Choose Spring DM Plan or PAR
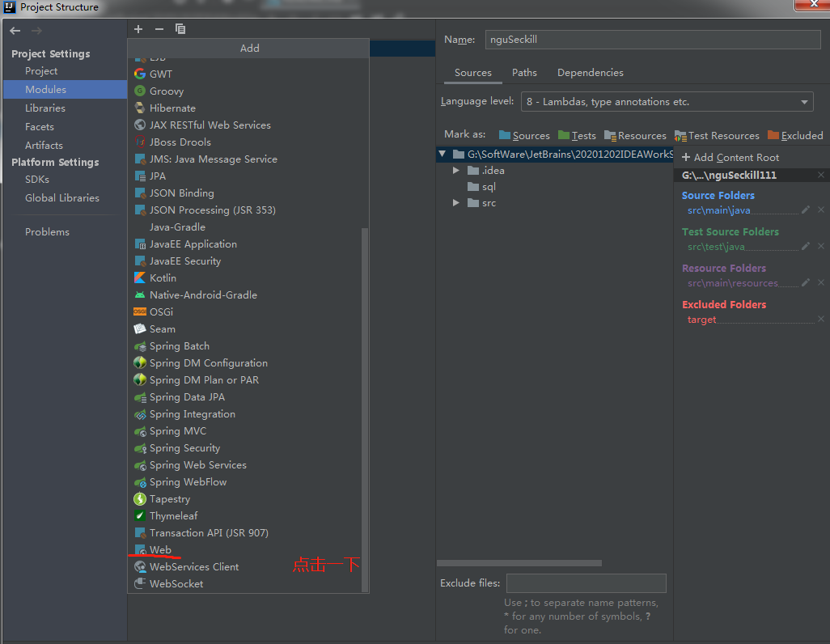This screenshot has height=644, width=830. pyautogui.click(x=248, y=379)
